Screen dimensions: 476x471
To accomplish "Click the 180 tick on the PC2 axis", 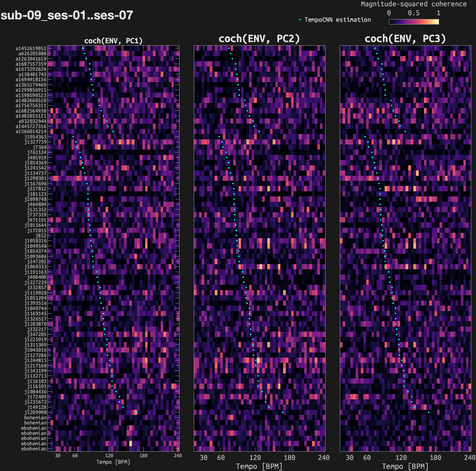I will tap(289, 458).
